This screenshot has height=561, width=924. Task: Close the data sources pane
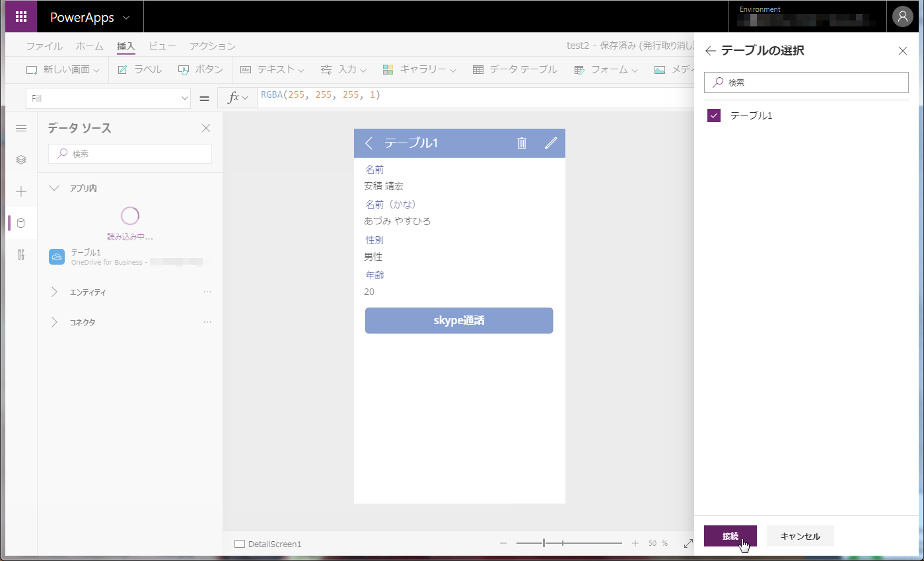[206, 128]
